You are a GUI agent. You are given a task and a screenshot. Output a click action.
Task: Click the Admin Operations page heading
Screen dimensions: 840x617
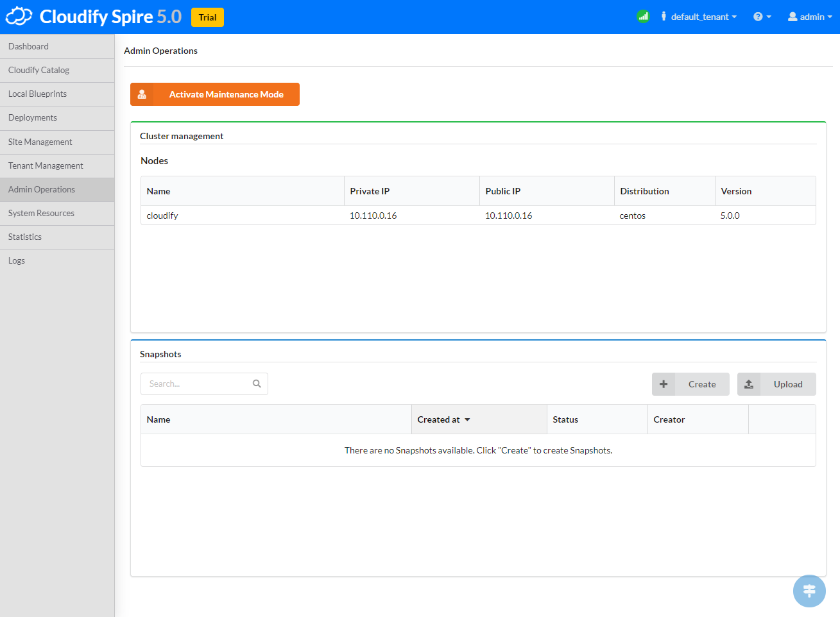(160, 51)
